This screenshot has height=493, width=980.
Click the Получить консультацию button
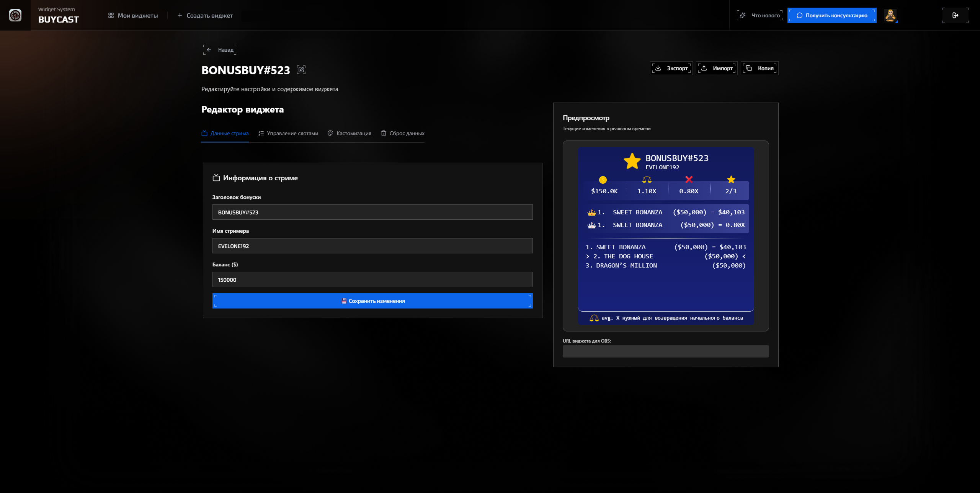[831, 15]
